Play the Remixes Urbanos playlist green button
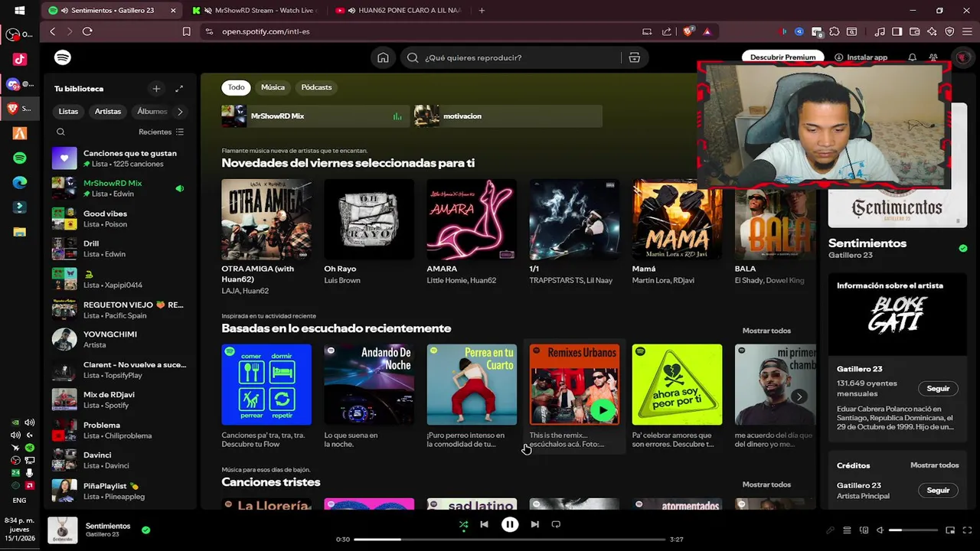This screenshot has height=551, width=980. point(603,410)
